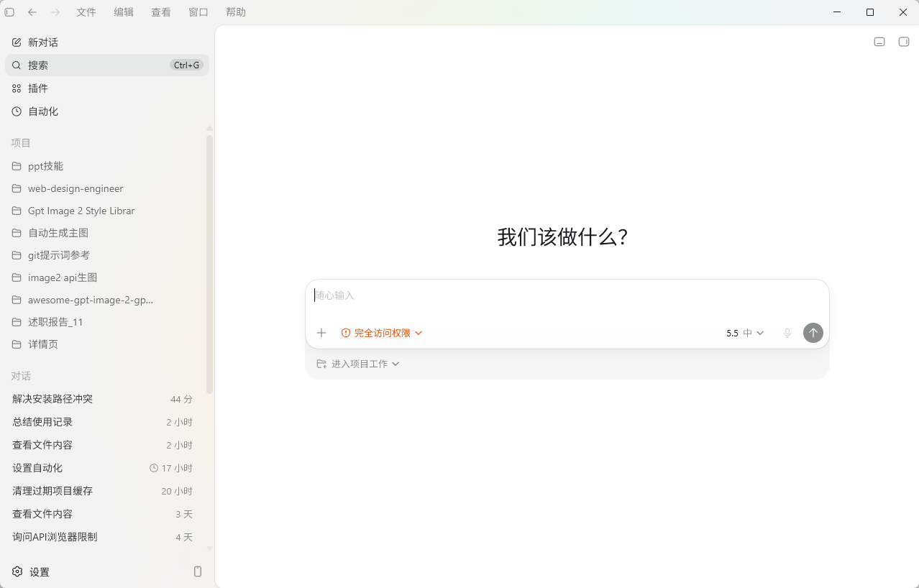919x588 pixels.
Task: Click the 项目 section header
Action: click(x=21, y=143)
